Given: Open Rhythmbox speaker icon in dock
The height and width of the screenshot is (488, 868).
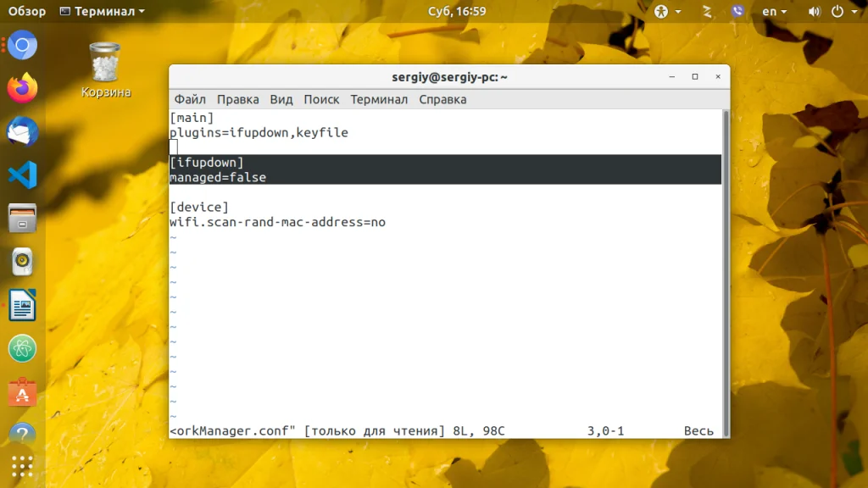Looking at the screenshot, I should click(x=22, y=262).
